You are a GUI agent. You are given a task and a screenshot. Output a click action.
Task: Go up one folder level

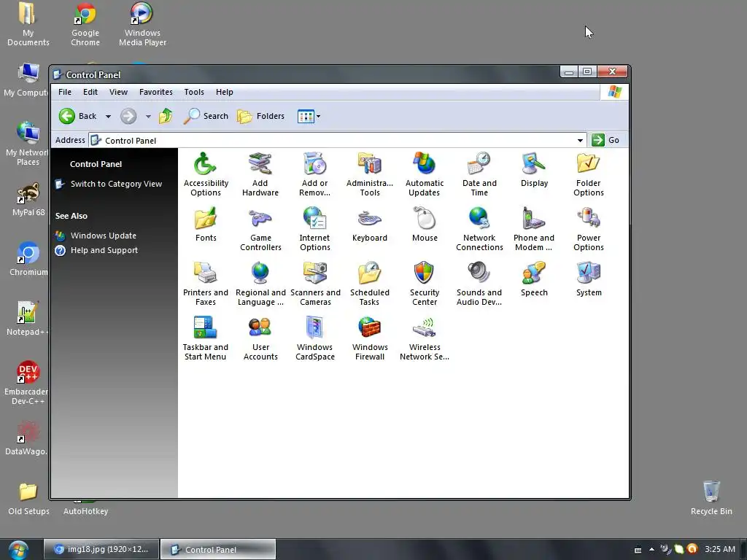(166, 116)
